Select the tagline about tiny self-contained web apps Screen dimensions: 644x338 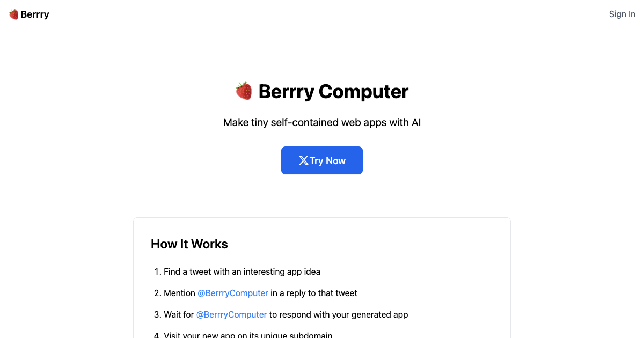(x=322, y=122)
